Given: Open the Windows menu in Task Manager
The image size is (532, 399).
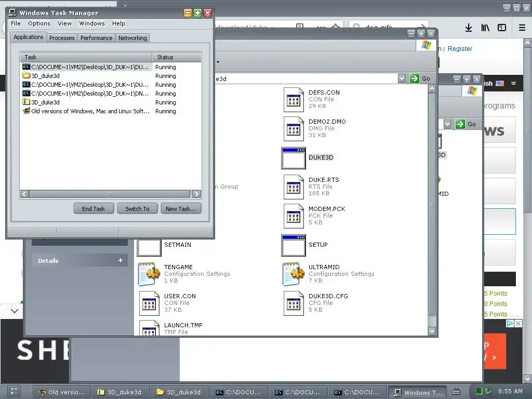Looking at the screenshot, I should (92, 23).
